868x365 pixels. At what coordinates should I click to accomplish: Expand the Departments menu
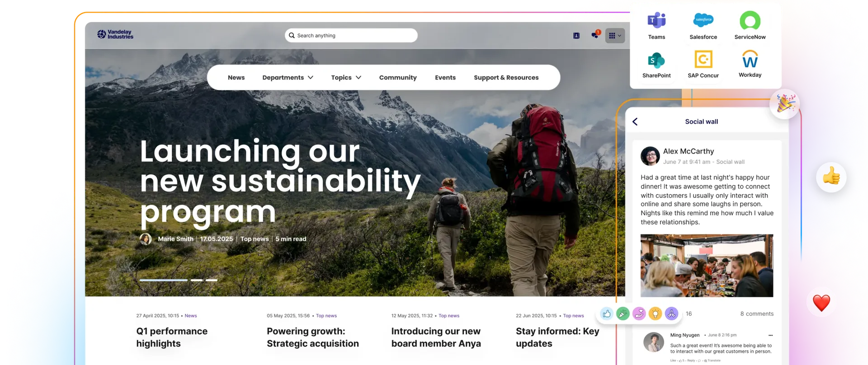click(288, 78)
